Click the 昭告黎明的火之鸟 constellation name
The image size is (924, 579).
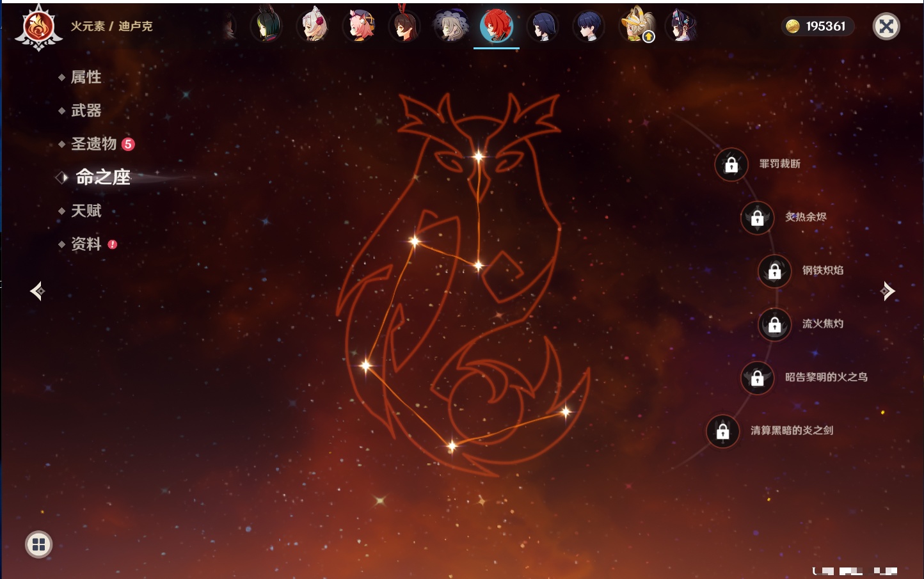click(827, 377)
